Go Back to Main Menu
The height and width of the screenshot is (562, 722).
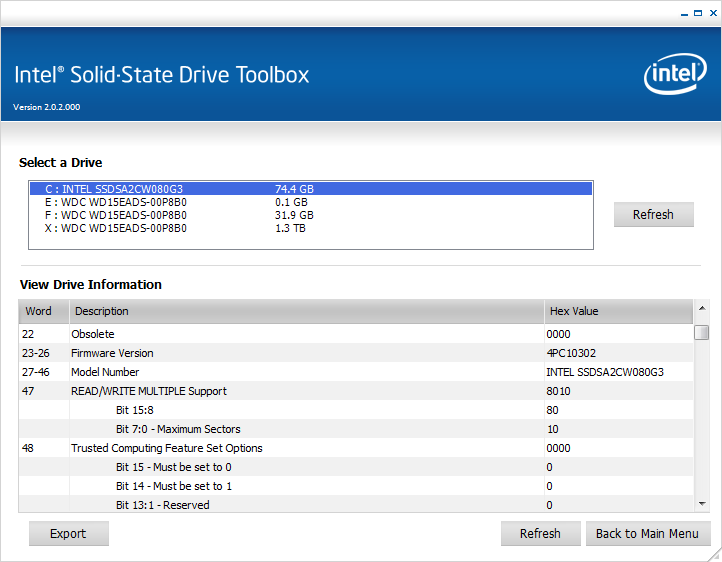647,534
